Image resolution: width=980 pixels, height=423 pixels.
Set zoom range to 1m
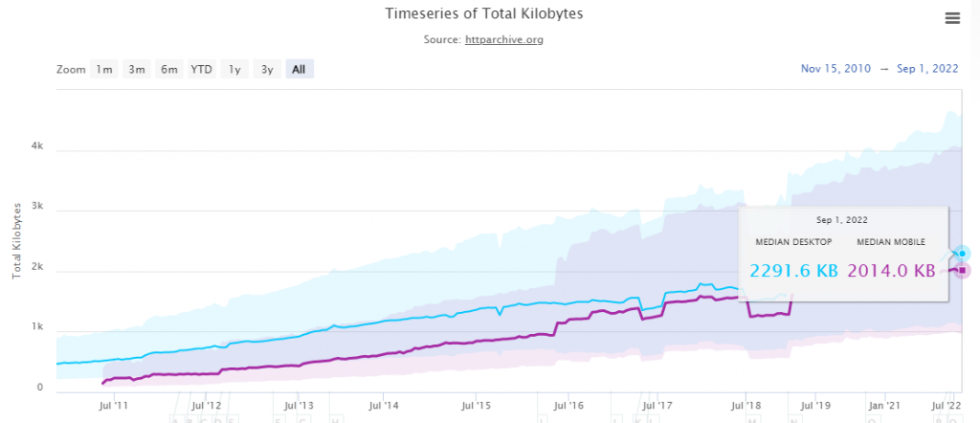pyautogui.click(x=104, y=69)
